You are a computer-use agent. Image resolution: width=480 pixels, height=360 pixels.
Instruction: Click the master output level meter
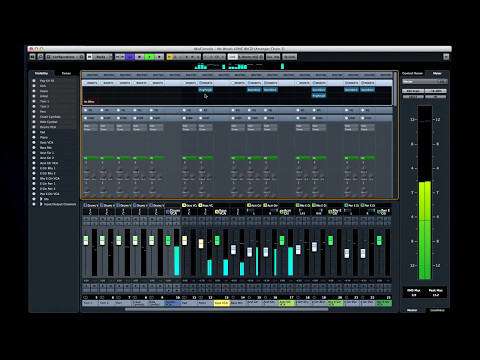click(x=425, y=193)
